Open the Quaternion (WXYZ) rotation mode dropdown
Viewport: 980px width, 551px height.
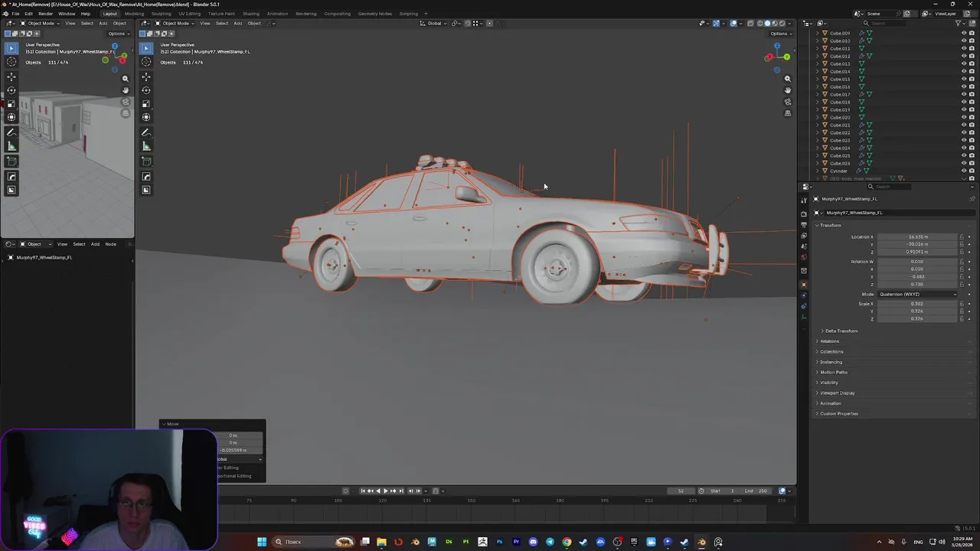pyautogui.click(x=917, y=294)
